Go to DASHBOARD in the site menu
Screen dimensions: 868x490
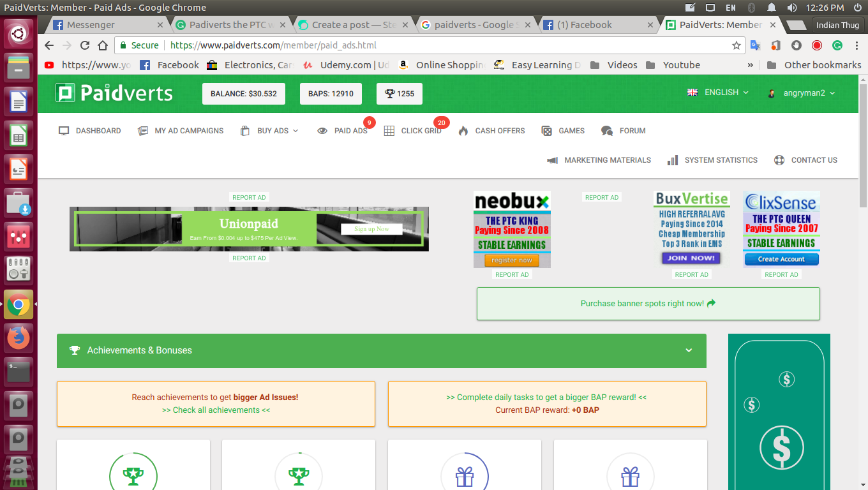(90, 131)
